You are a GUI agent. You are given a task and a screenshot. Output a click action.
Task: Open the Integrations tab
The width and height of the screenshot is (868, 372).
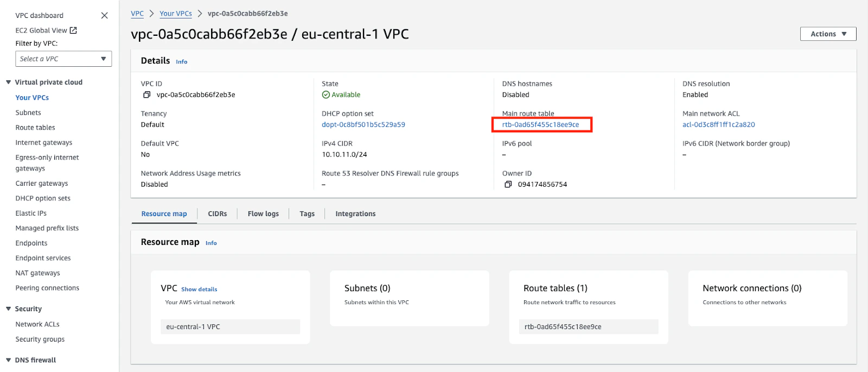click(x=355, y=214)
